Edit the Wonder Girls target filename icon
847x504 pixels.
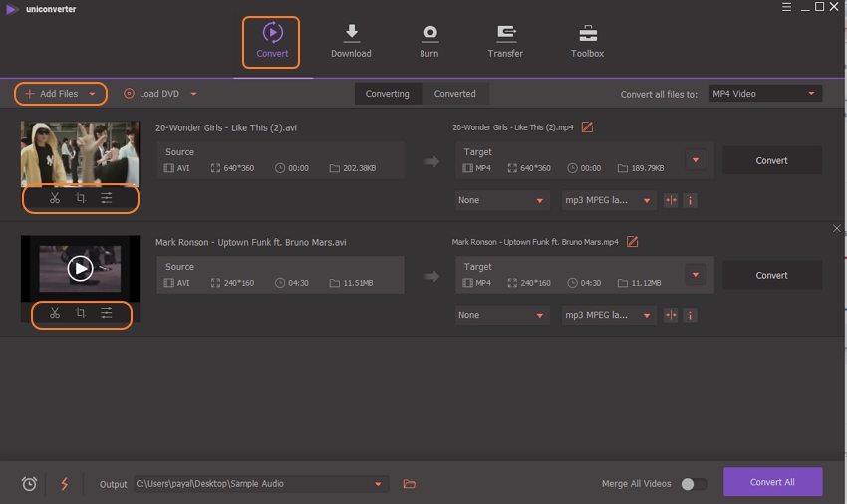click(587, 127)
